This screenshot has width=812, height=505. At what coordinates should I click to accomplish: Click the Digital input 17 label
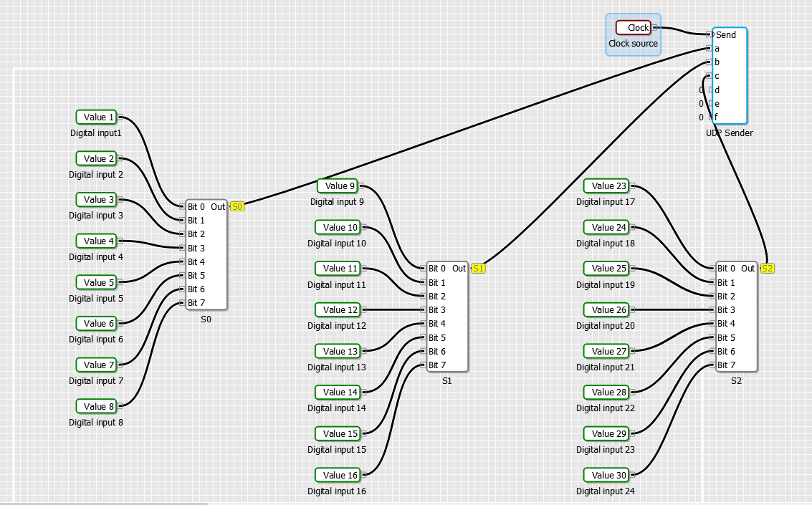coord(606,202)
